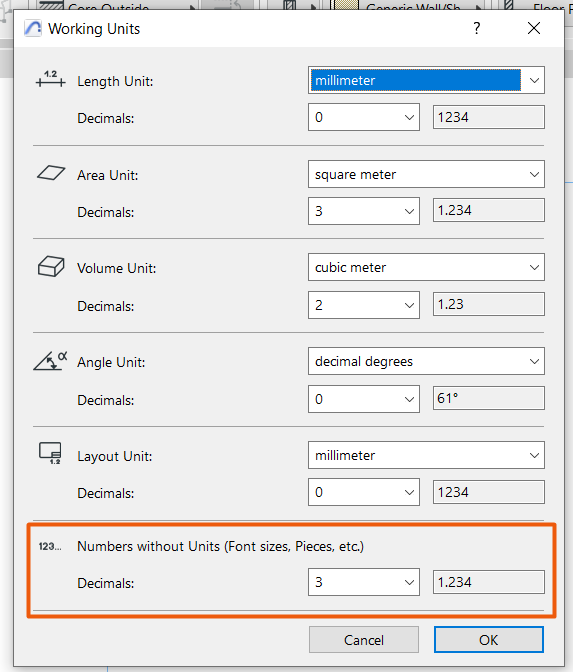Expand the Angle Unit decimal degrees dropdown
Screen dimensions: 573x672
pos(426,361)
